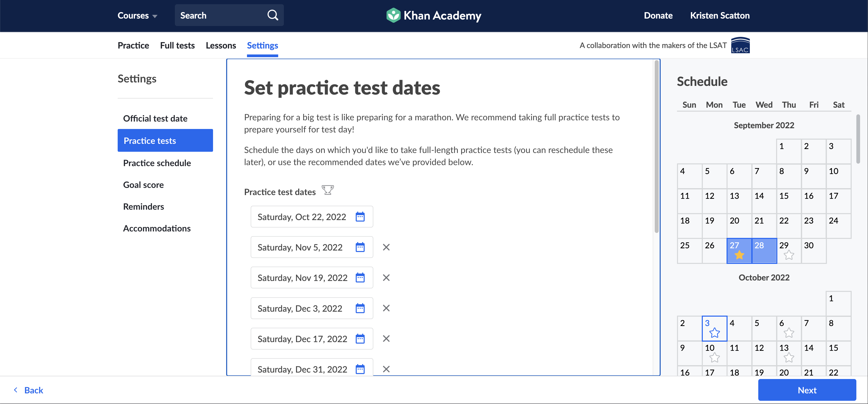The image size is (868, 404).
Task: Click the trophy icon beside Practice test dates
Action: tap(327, 191)
